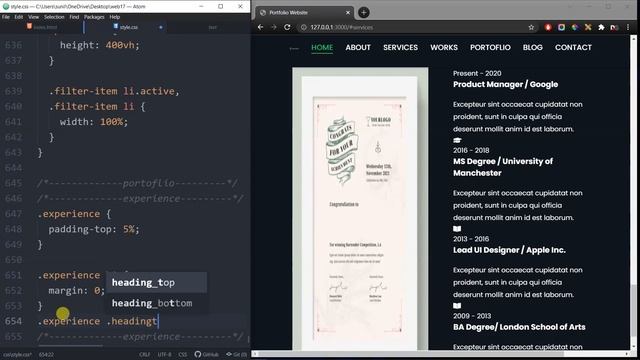The height and width of the screenshot is (360, 640).
Task: Navigate to BLOG in site navbar
Action: (533, 47)
